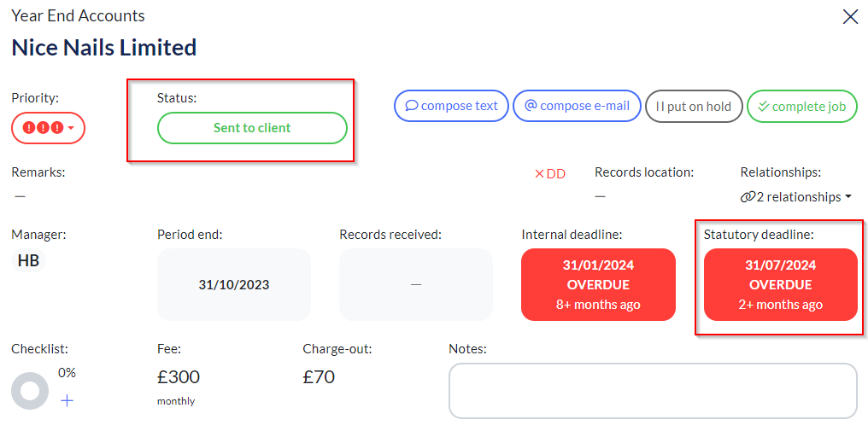Edit the £300 fee value
This screenshot has height=431, width=868.
click(179, 376)
